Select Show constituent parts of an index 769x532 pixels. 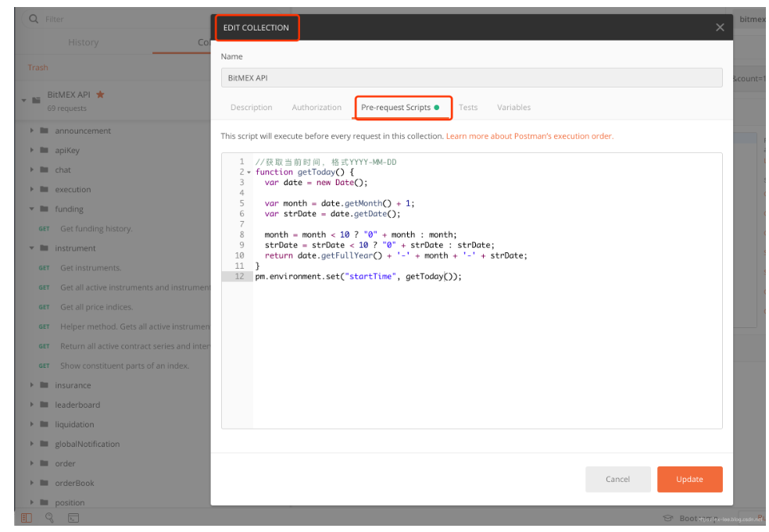124,366
